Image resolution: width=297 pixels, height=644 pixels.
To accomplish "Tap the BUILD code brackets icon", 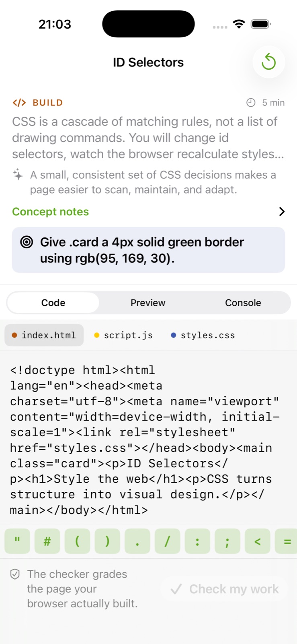I will coord(19,103).
